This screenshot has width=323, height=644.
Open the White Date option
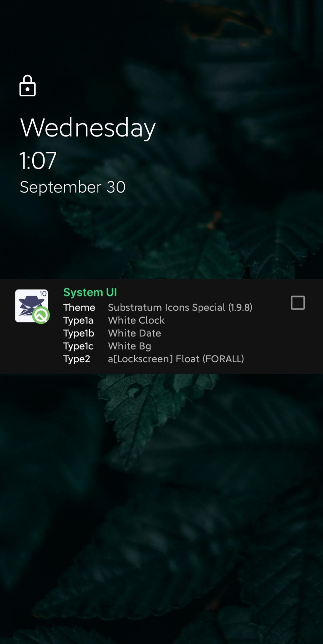135,333
